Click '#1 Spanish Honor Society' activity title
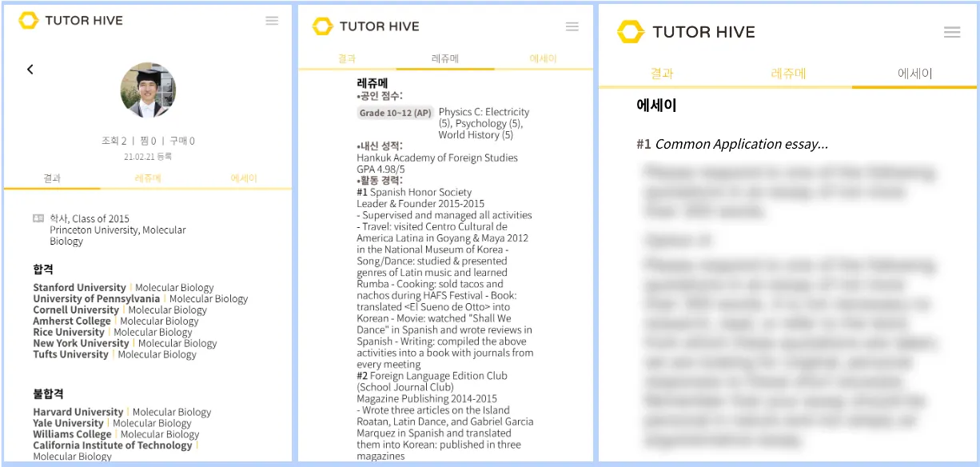 (x=414, y=192)
